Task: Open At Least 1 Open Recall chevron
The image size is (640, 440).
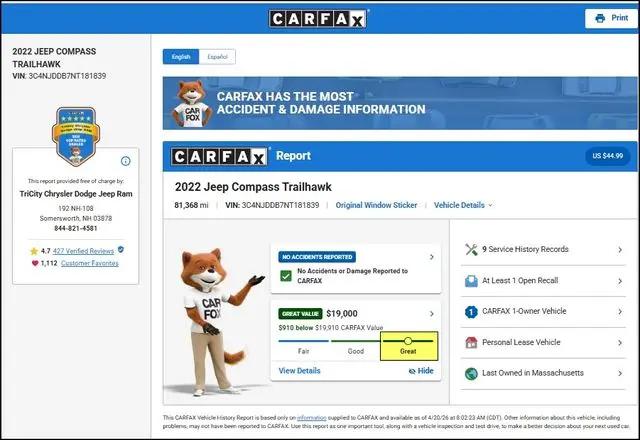Action: [x=620, y=281]
